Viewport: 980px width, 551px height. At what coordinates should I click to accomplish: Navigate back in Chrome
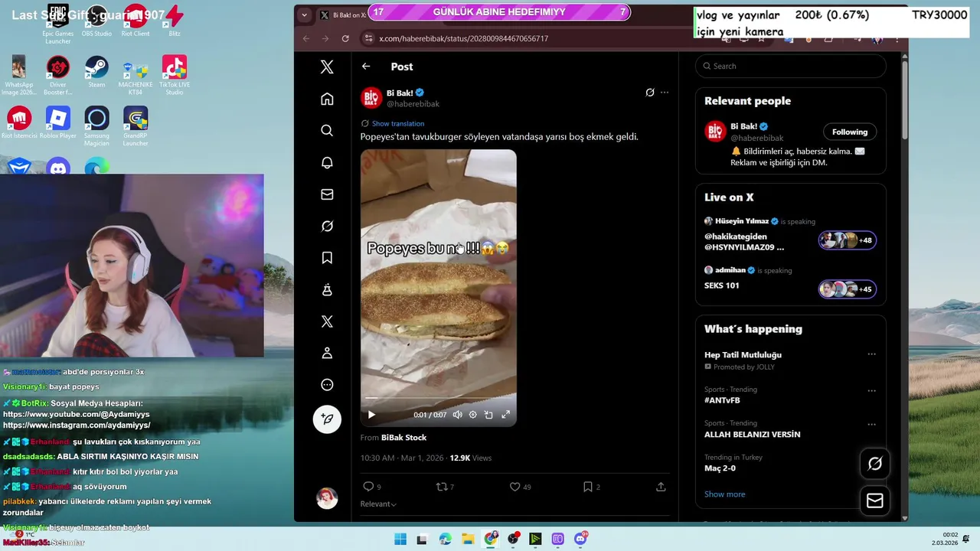pos(306,38)
